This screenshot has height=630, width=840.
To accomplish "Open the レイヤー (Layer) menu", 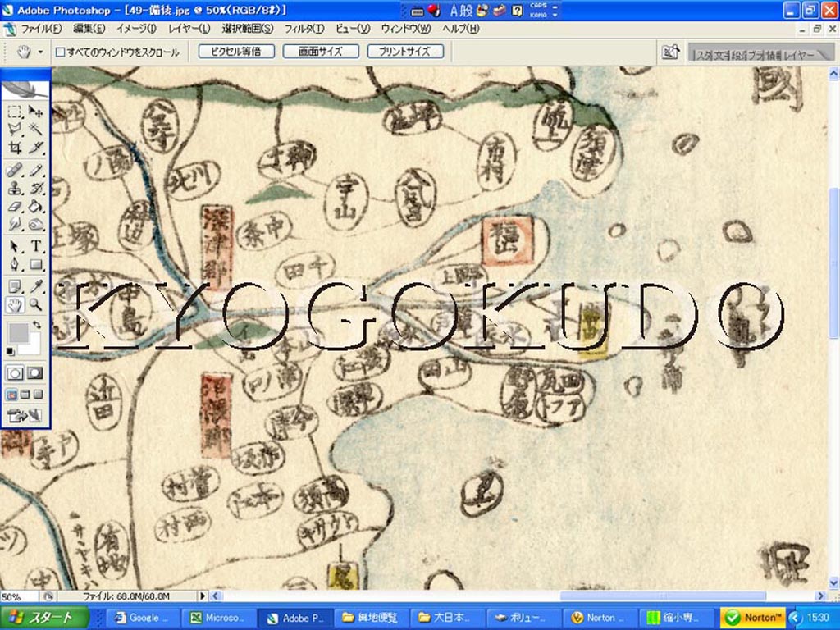I will point(189,29).
